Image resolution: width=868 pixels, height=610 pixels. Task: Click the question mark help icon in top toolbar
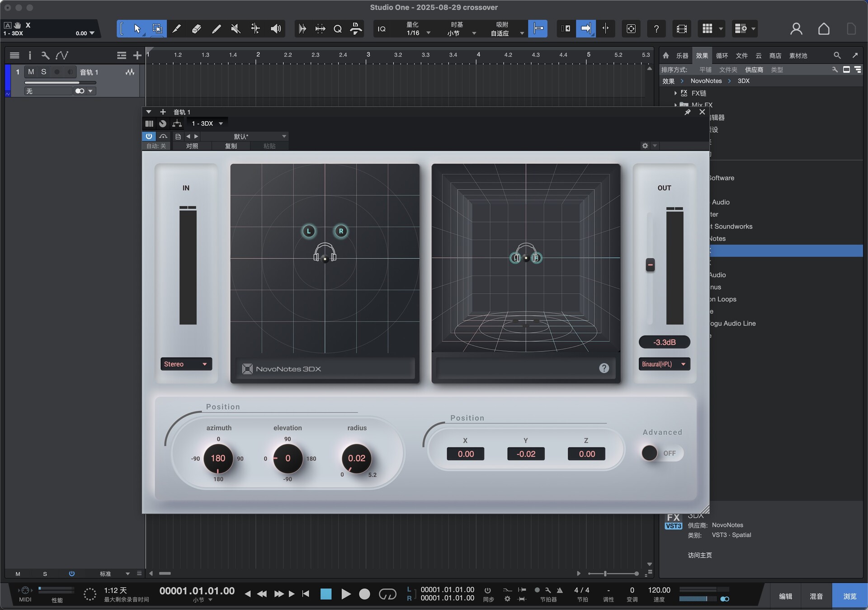tap(656, 29)
